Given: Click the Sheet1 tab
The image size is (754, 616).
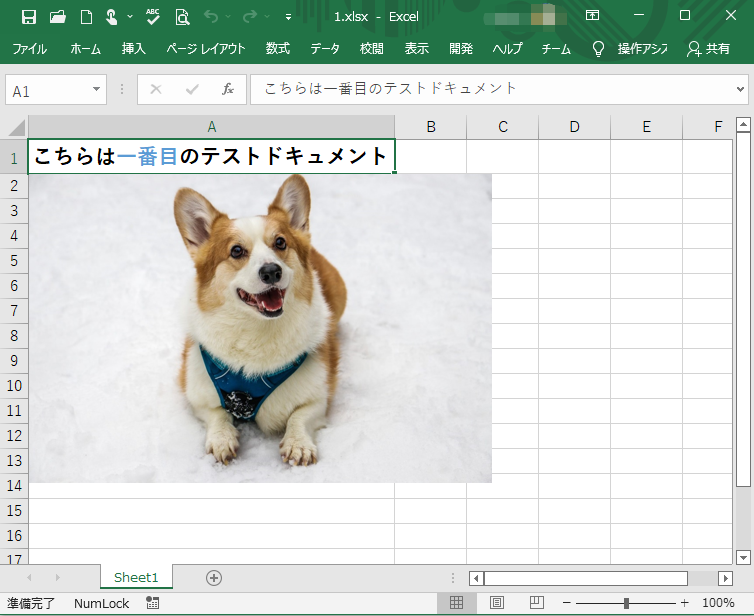Looking at the screenshot, I should [x=136, y=577].
